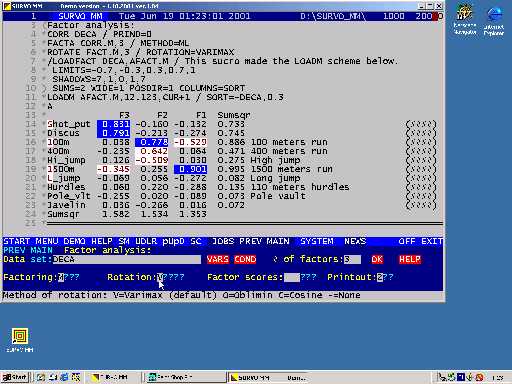Click the 1.582 Sumsqr total under F3
This screenshot has width=512, height=384.
click(x=116, y=214)
